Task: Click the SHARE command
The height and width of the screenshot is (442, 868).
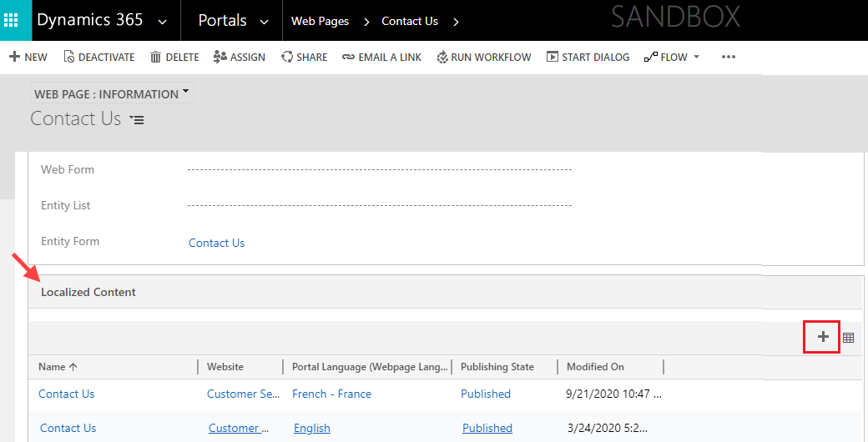Action: tap(305, 57)
